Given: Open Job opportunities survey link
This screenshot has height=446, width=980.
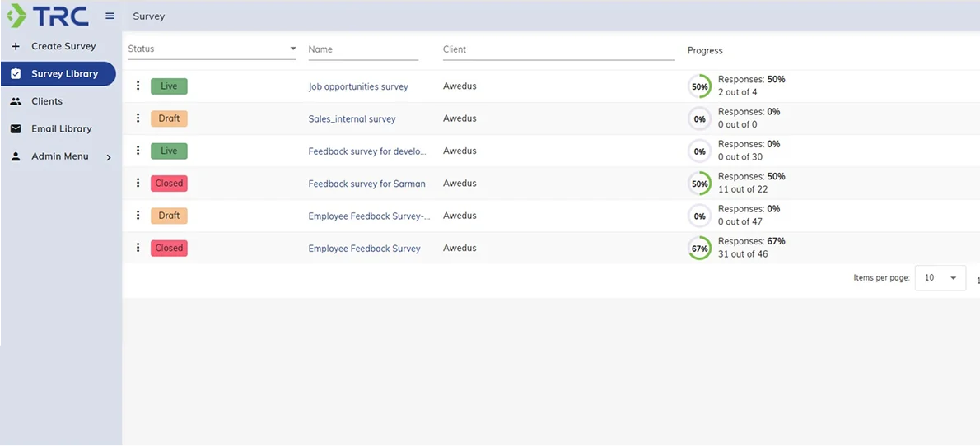Looking at the screenshot, I should coord(358,86).
